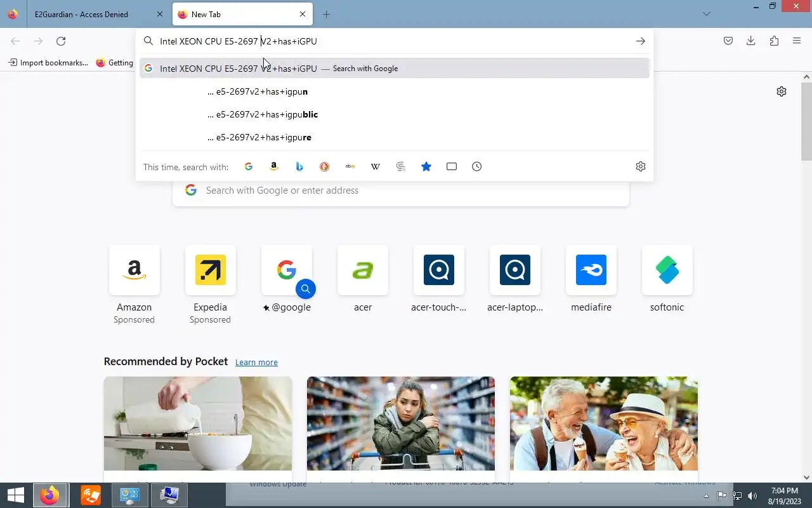
Task: Open Pocket story with shopping cart woman
Action: click(401, 424)
